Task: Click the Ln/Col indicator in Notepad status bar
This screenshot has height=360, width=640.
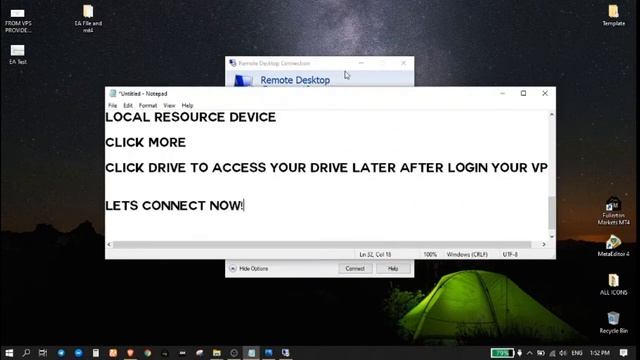Action: click(x=375, y=254)
